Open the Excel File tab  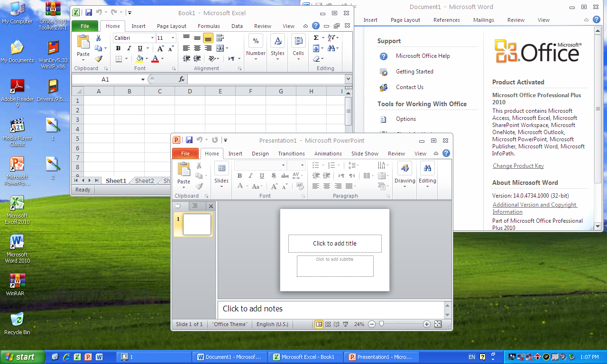coord(85,26)
